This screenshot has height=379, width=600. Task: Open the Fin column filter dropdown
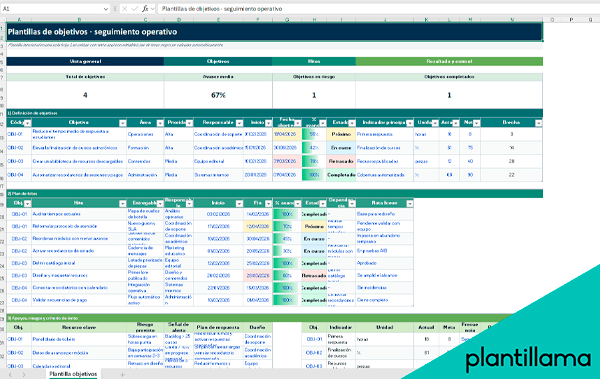268,203
